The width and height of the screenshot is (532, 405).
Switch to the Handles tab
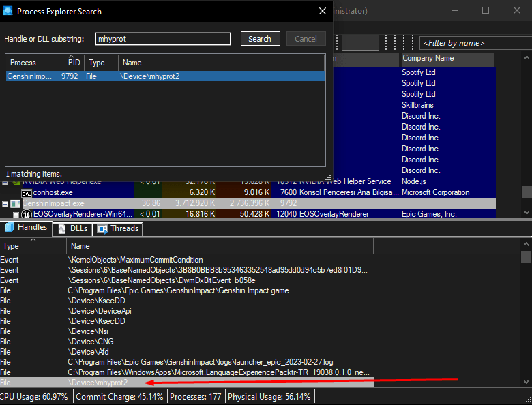(x=26, y=227)
